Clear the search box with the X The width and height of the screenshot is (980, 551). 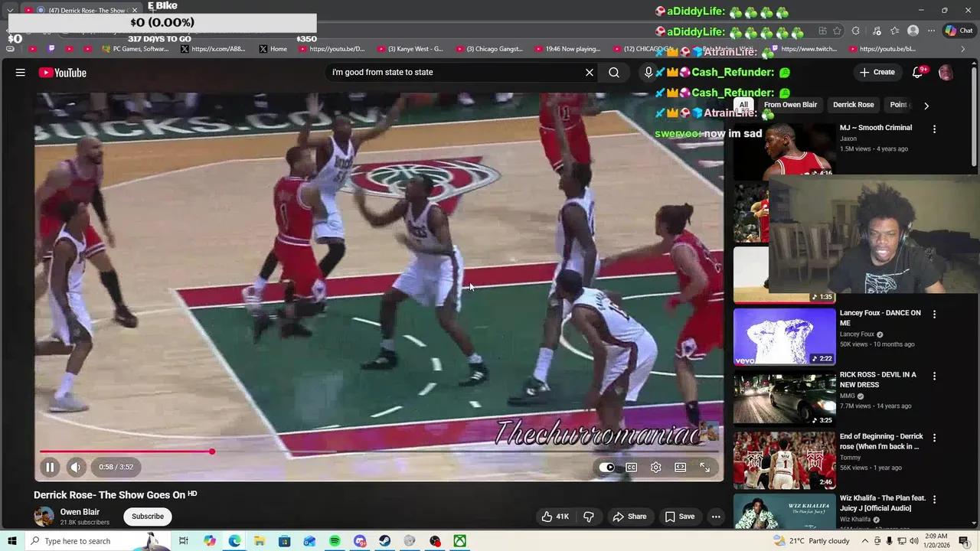coord(590,72)
